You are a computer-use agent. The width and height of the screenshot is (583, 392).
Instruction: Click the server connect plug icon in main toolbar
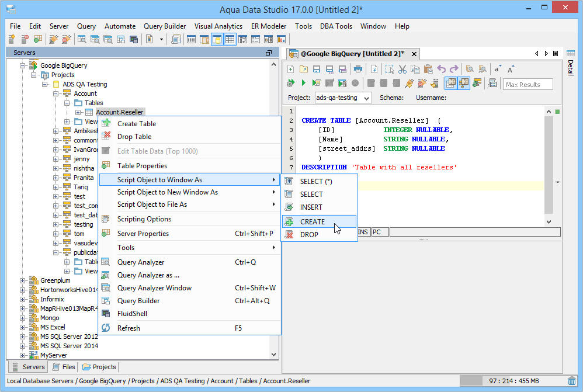(54, 39)
